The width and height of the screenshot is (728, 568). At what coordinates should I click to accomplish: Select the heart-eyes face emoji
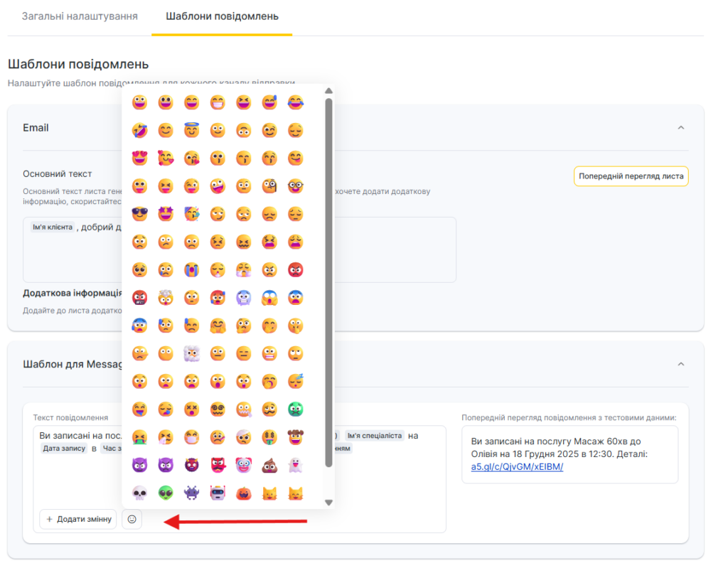click(x=139, y=158)
